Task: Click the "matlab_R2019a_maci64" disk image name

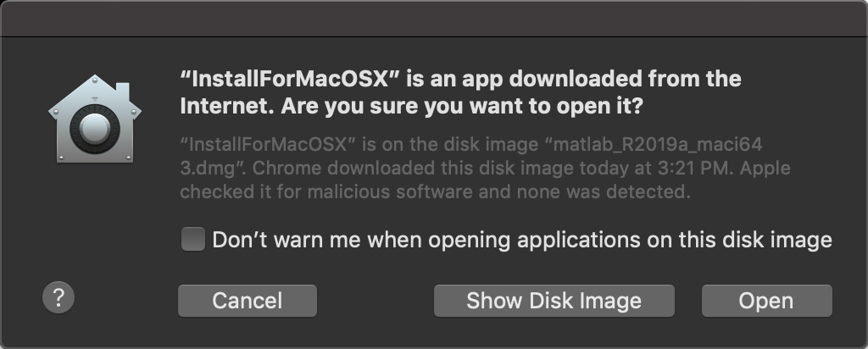Action: pos(654,141)
